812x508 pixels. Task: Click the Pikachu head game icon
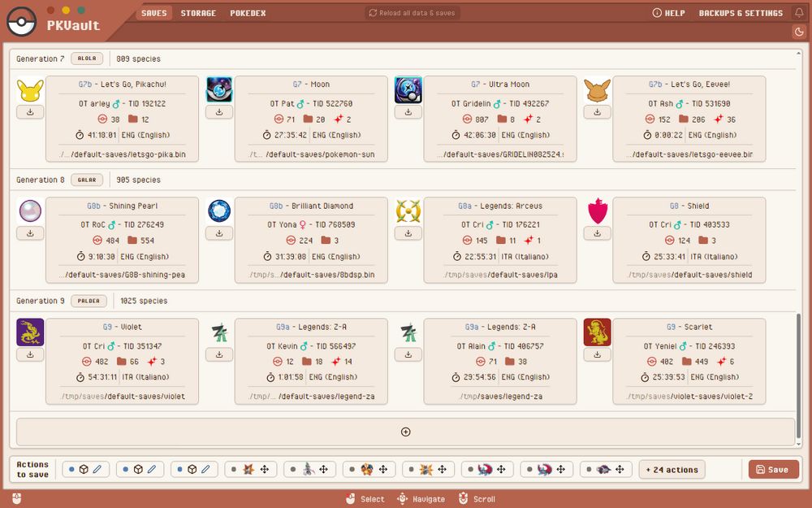pyautogui.click(x=30, y=89)
